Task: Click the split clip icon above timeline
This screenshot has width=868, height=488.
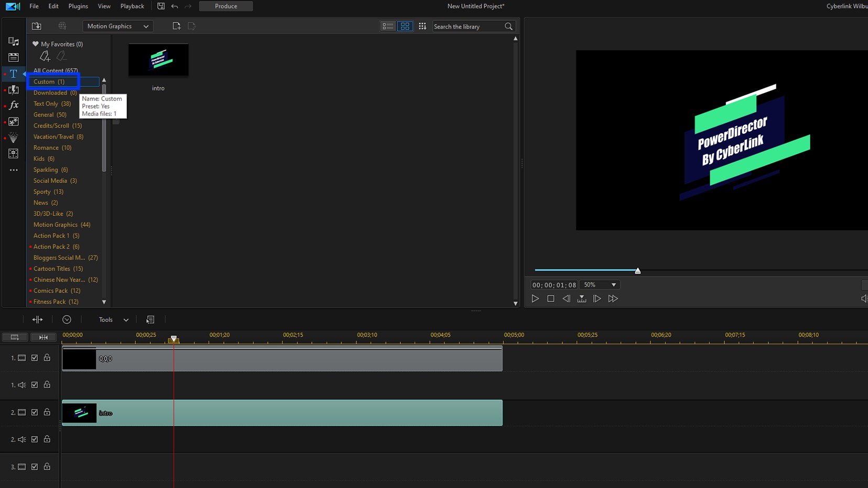Action: [x=38, y=319]
